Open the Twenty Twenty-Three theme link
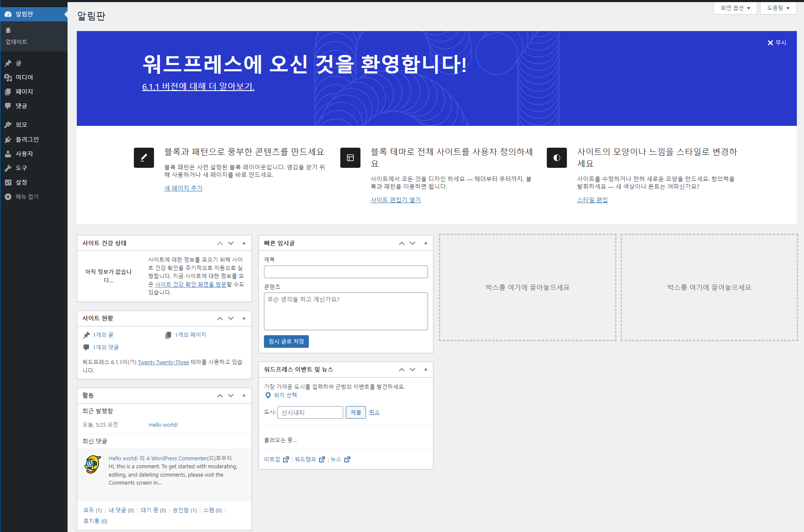The height and width of the screenshot is (532, 804). (163, 362)
